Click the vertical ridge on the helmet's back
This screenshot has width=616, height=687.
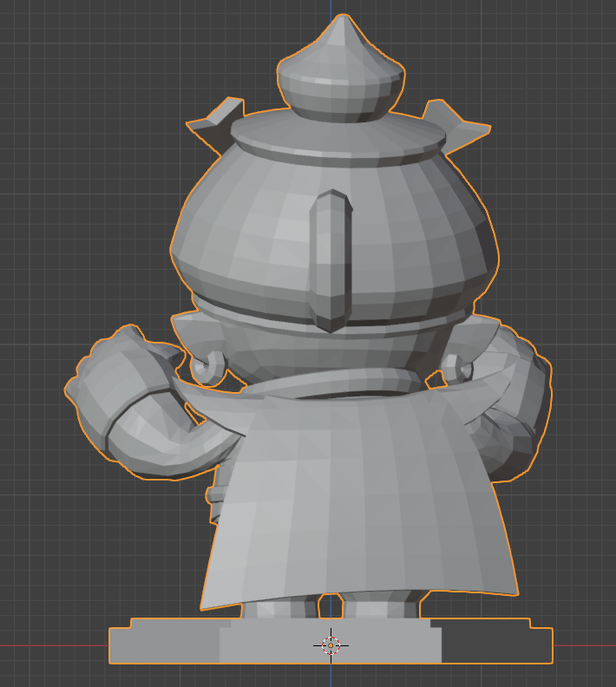point(331,261)
